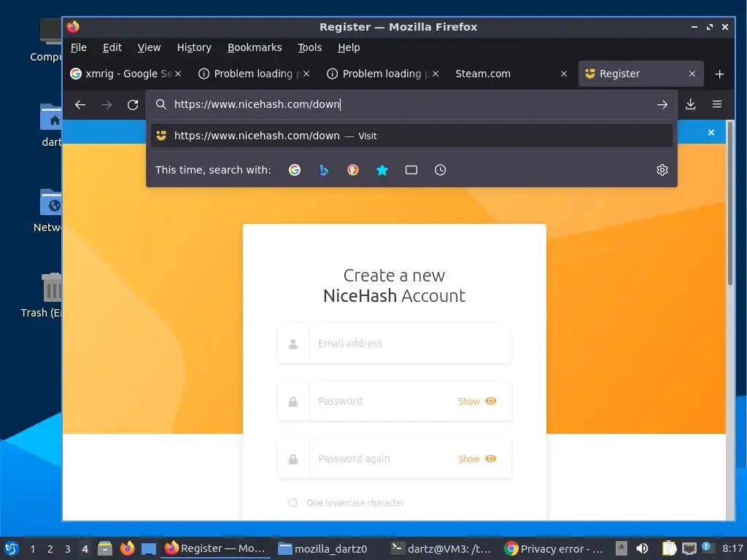The image size is (747, 560).
Task: Open the volume control in system tray
Action: tap(642, 548)
